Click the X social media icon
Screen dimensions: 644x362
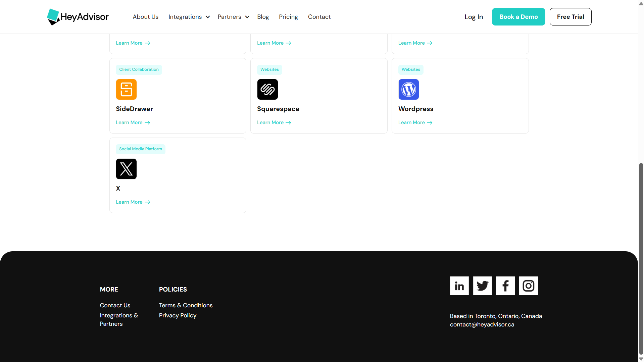(x=126, y=169)
